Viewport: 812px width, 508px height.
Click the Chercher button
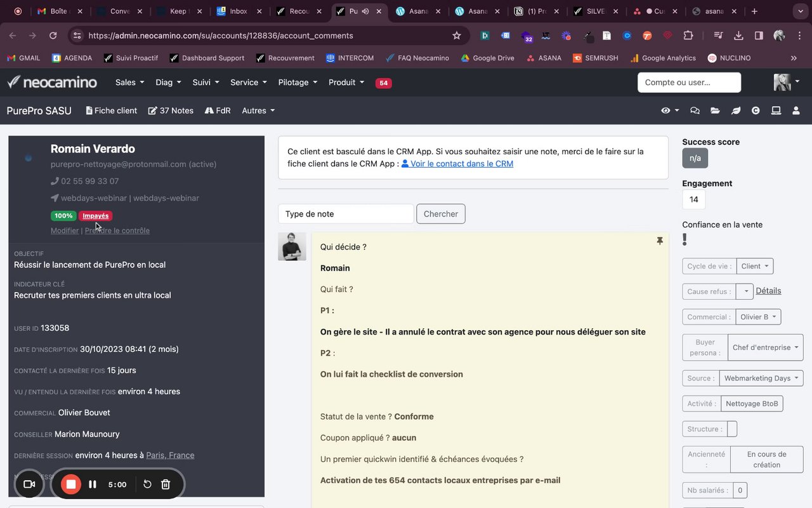(x=441, y=214)
